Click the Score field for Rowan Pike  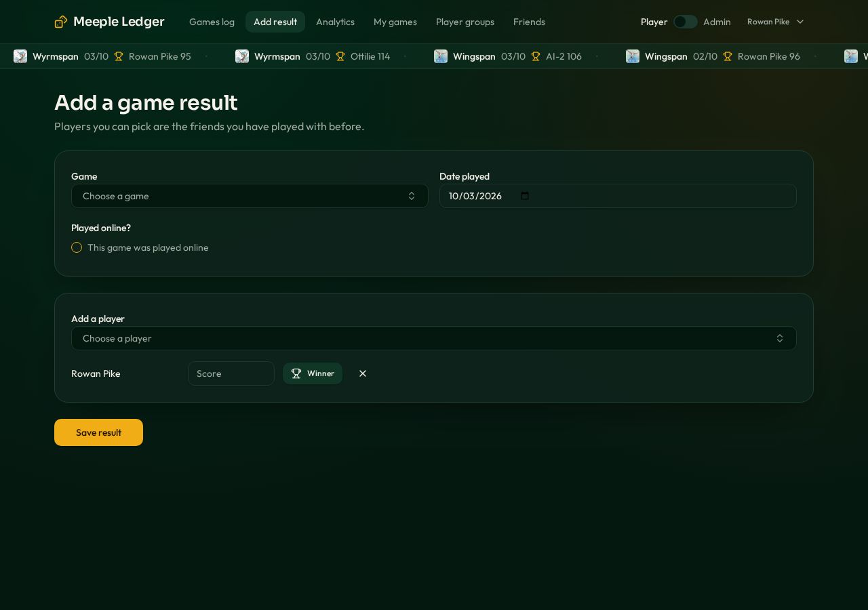pyautogui.click(x=231, y=373)
